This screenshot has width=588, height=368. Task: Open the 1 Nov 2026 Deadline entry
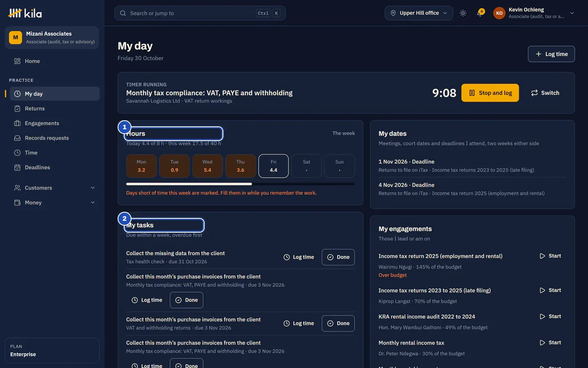coord(472,166)
